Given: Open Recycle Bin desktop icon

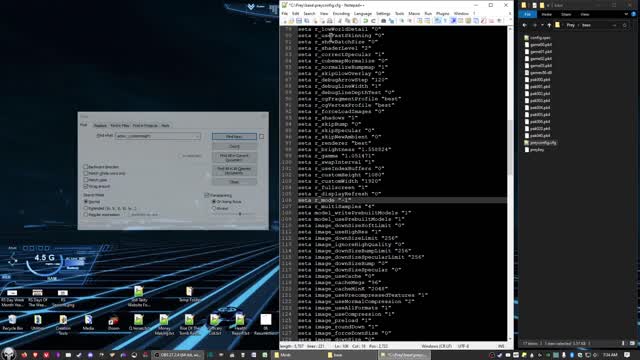Looking at the screenshot, I should [x=12, y=322].
